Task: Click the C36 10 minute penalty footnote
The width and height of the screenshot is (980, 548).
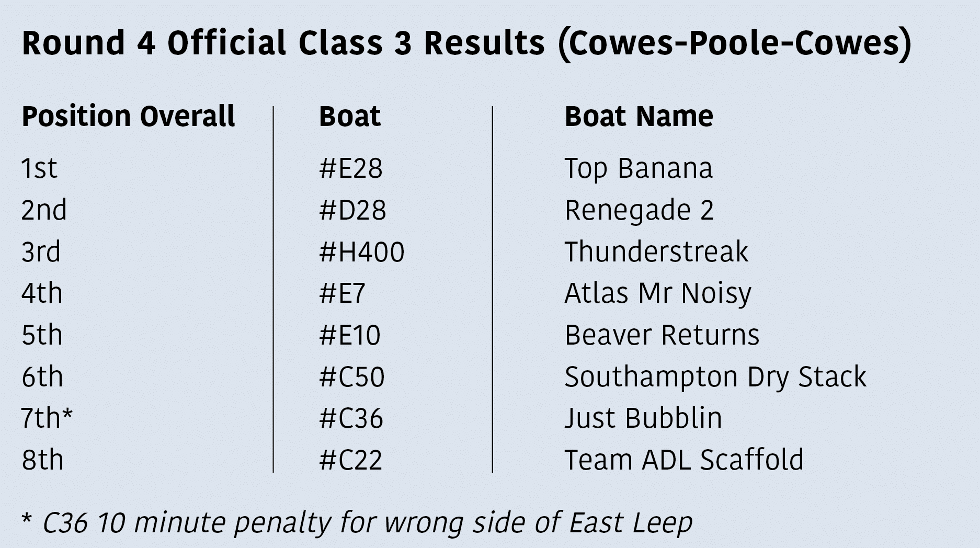Action: coord(357,523)
